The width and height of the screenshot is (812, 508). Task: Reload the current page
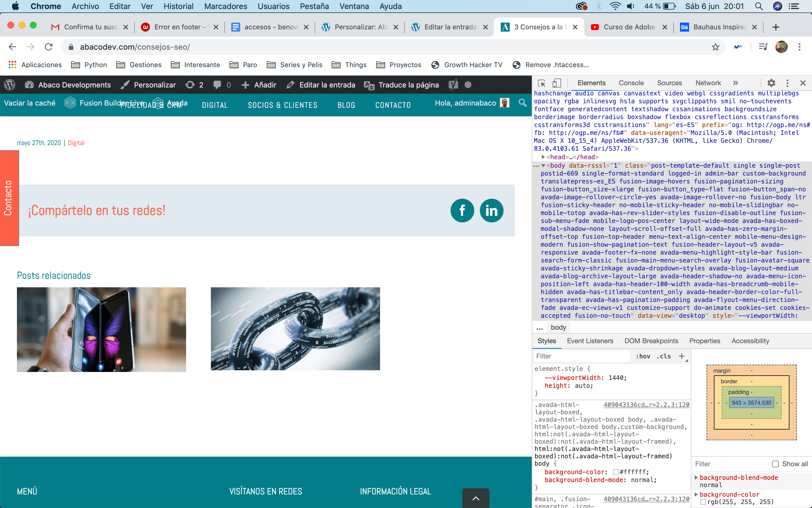49,47
